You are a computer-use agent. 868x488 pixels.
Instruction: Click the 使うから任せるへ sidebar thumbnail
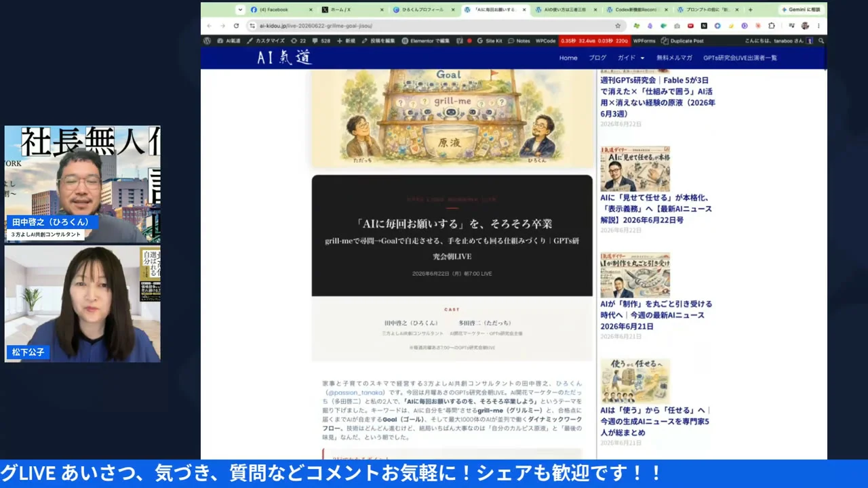tap(635, 381)
